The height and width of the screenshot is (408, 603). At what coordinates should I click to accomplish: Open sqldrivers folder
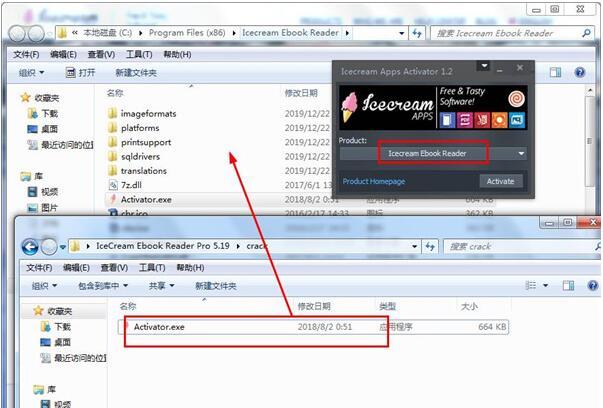coord(140,157)
